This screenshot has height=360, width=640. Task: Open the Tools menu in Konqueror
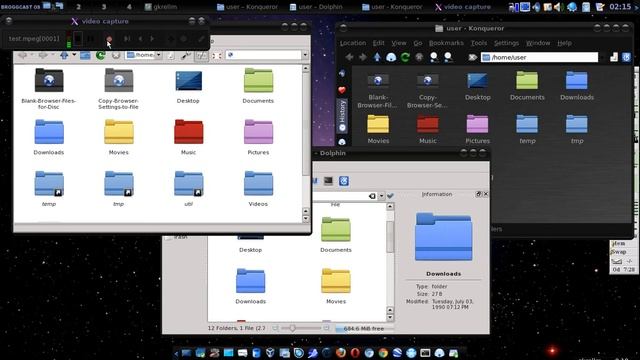coord(479,43)
